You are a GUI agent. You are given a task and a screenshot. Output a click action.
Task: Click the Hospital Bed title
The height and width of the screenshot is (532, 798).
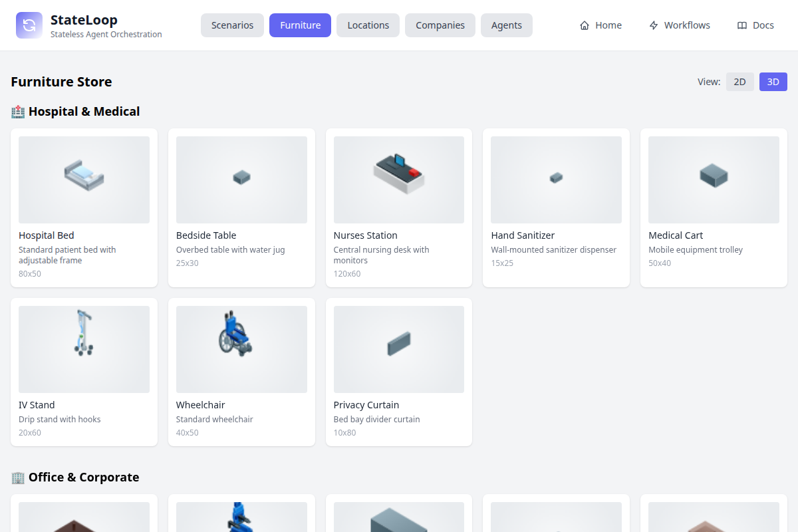coord(47,235)
